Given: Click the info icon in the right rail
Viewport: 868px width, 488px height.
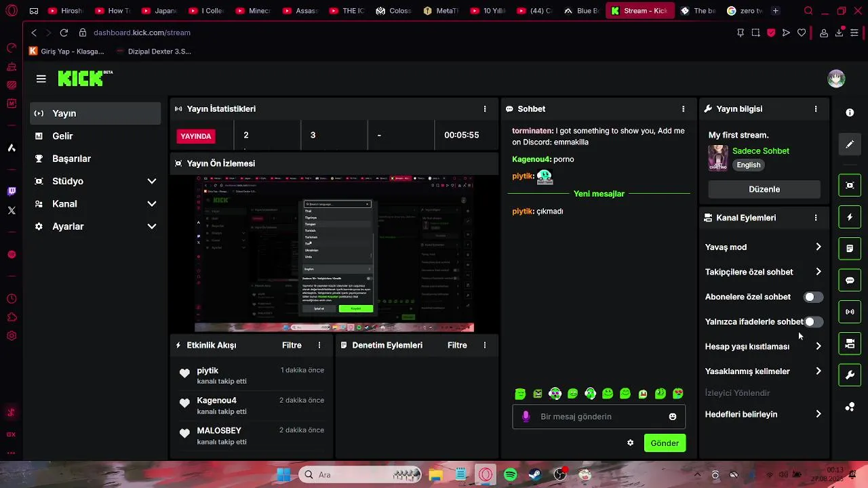Looking at the screenshot, I should (x=850, y=113).
